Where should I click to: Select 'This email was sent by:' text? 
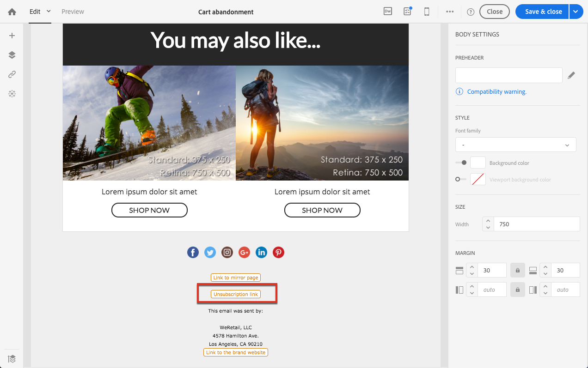(235, 311)
